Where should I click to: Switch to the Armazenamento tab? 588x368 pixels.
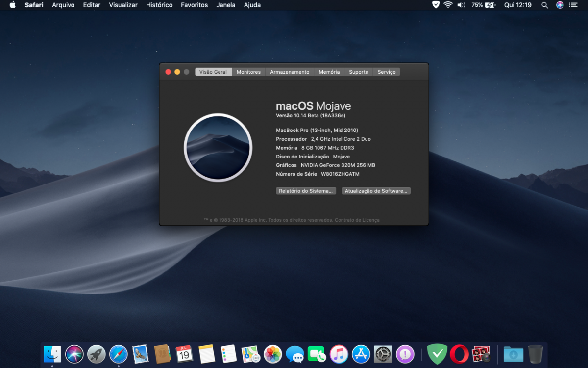[x=290, y=72]
